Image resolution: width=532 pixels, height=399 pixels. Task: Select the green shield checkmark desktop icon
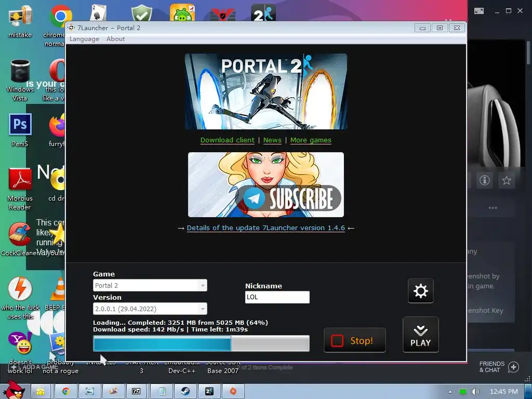[x=141, y=13]
